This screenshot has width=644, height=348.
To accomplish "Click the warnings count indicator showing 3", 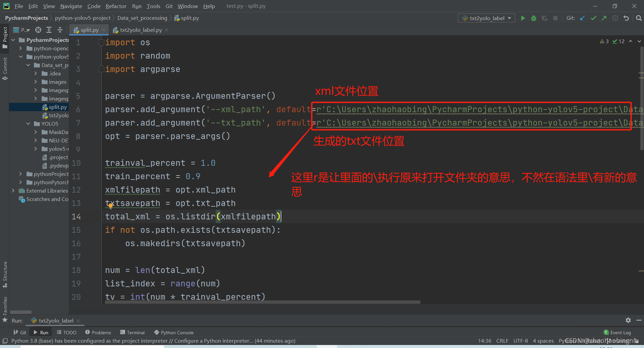I will coord(604,41).
